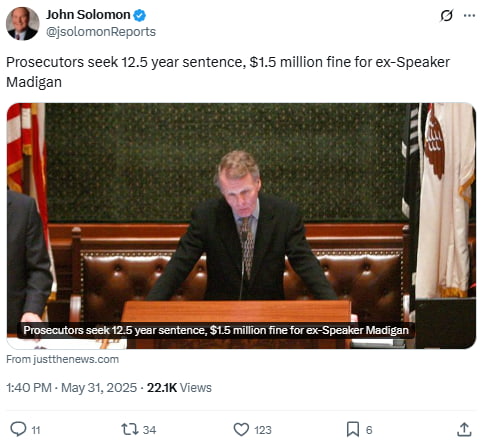Image resolution: width=485 pixels, height=445 pixels.
Task: Click the May 31, 2025 date
Action: point(99,388)
